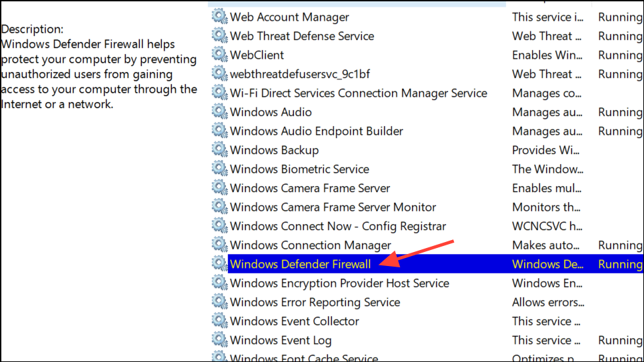Viewport: 644px width, 362px height.
Task: Click the gear icon beside Windows Connection Manager
Action: [219, 245]
